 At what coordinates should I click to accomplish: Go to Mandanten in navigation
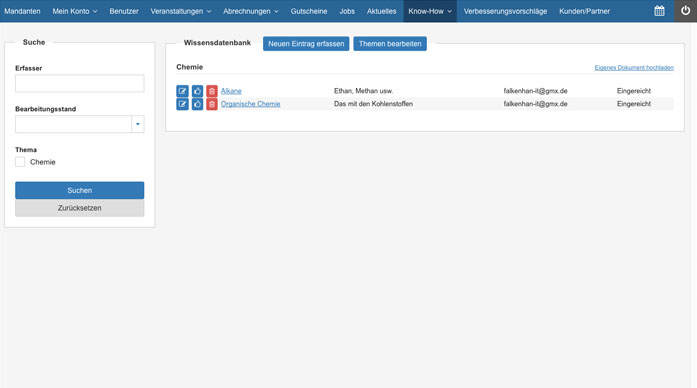22,11
